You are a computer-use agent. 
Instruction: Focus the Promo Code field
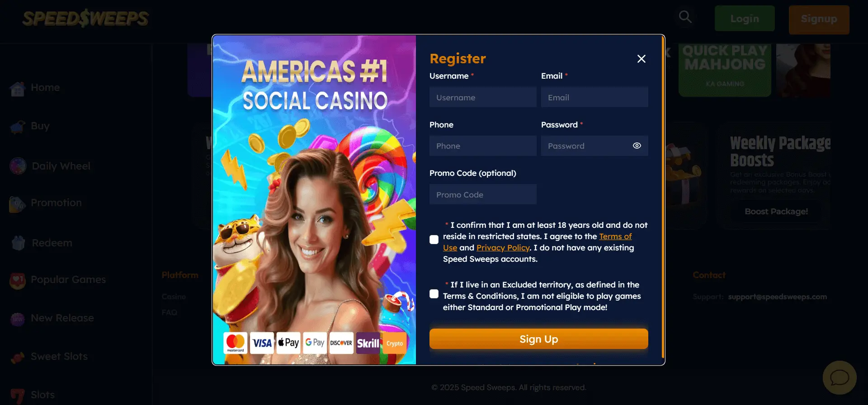tap(483, 194)
